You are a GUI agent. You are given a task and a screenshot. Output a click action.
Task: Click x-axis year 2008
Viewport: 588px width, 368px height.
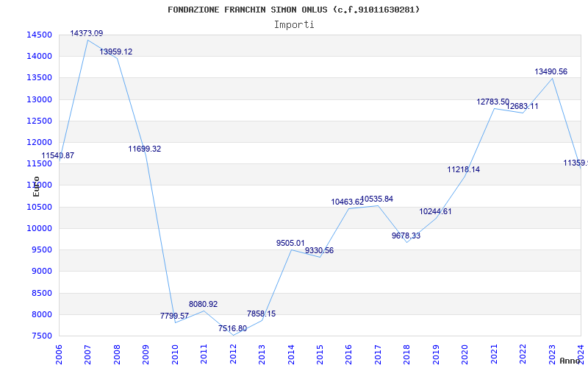pyautogui.click(x=117, y=354)
